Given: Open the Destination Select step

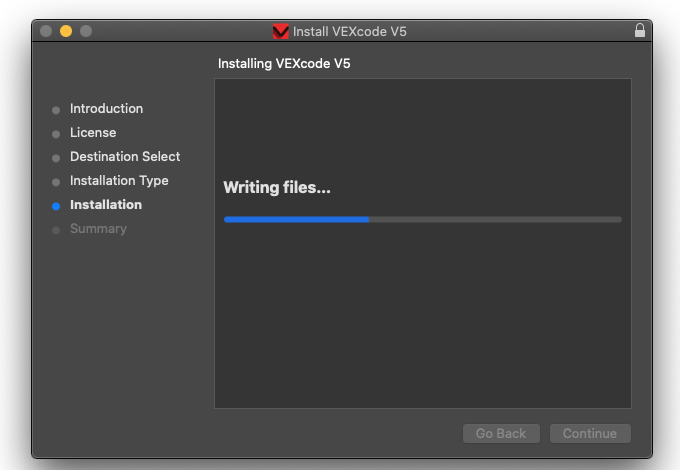Looking at the screenshot, I should (125, 157).
